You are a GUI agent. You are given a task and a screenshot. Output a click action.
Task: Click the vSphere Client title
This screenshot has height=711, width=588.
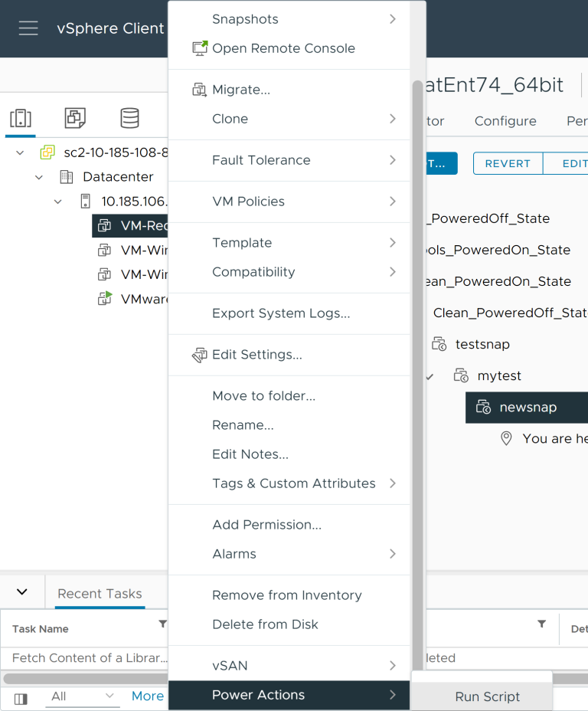[110, 28]
